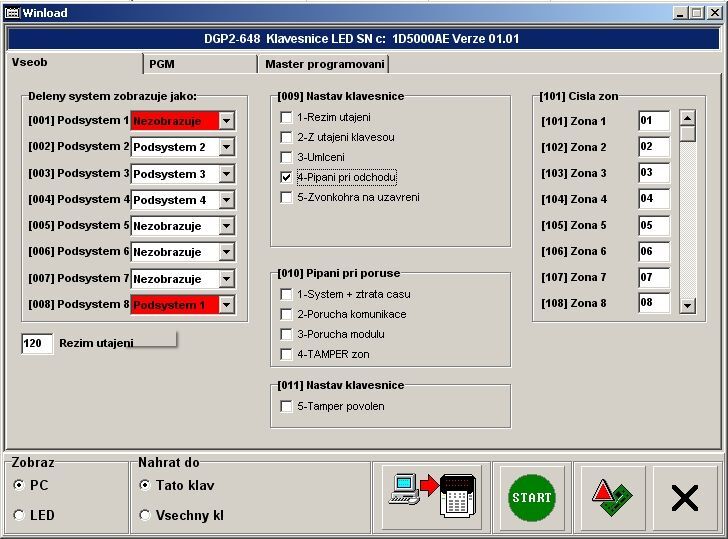
Task: Open Podsystem 1 dropdown list
Action: [x=226, y=121]
